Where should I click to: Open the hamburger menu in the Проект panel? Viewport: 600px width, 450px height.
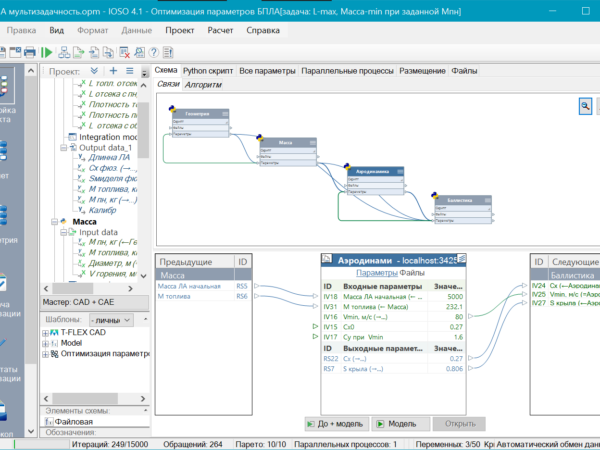tap(130, 71)
